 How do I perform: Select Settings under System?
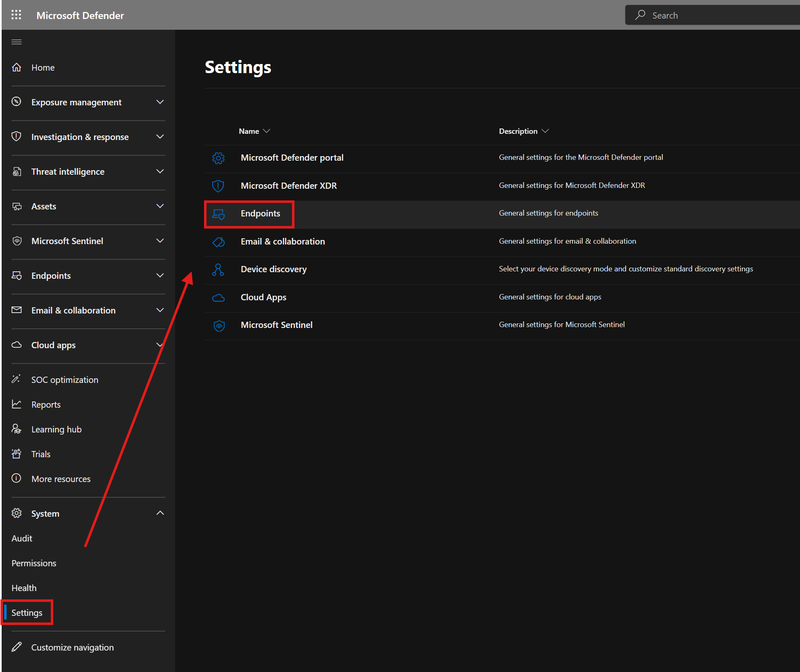(27, 613)
